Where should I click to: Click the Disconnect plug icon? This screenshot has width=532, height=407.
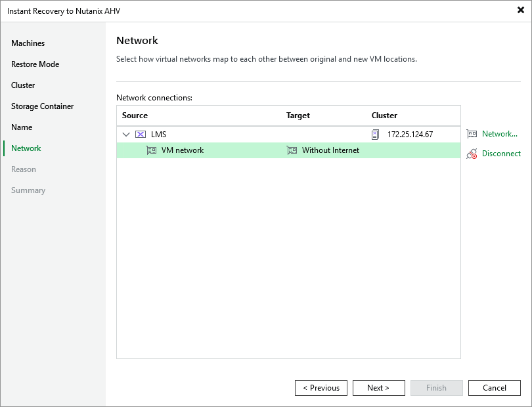tap(472, 153)
